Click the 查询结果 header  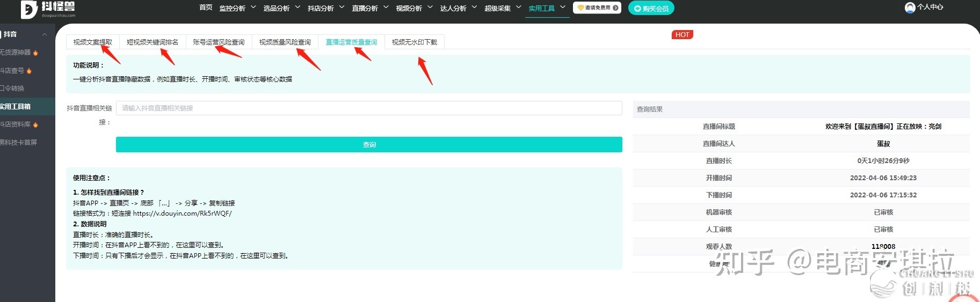pyautogui.click(x=650, y=109)
